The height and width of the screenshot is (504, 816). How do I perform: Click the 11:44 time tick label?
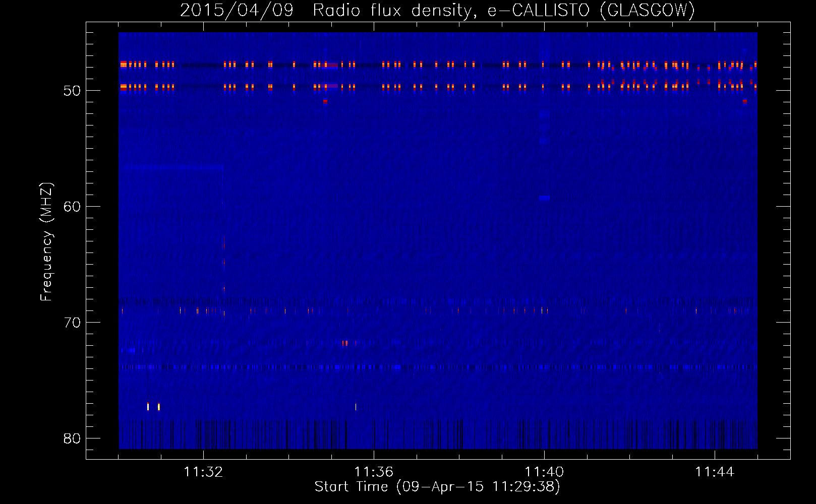715,472
